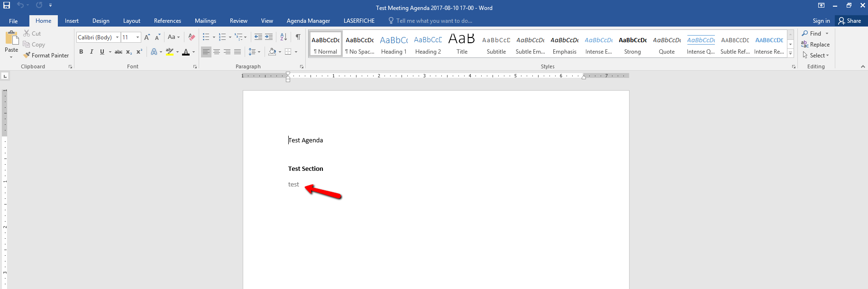Open the highlight color dropdown arrow
The image size is (868, 289).
click(177, 52)
